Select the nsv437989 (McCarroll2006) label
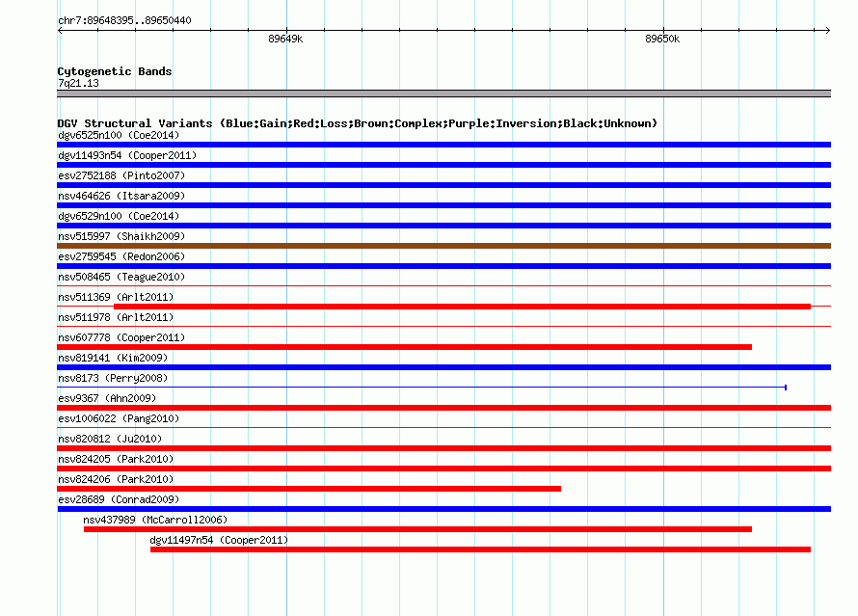This screenshot has width=858, height=616. [x=155, y=520]
